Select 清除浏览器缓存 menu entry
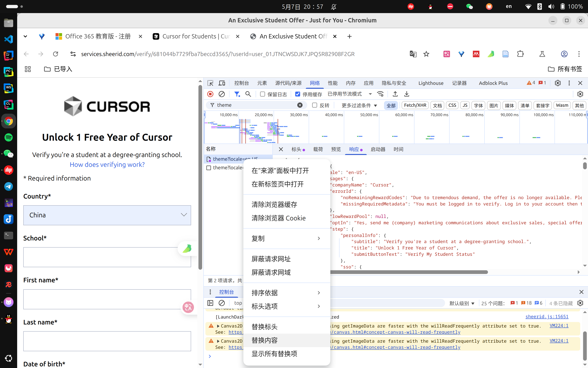 pyautogui.click(x=287, y=204)
